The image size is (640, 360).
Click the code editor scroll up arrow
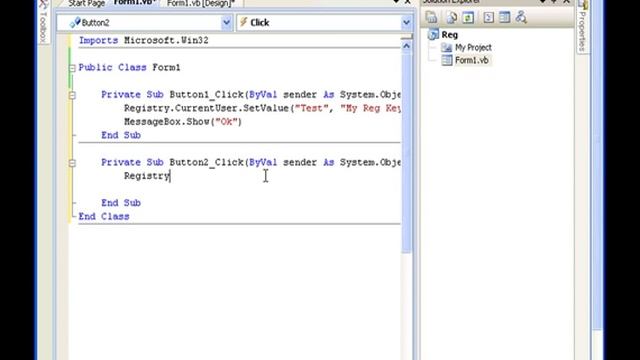(406, 46)
